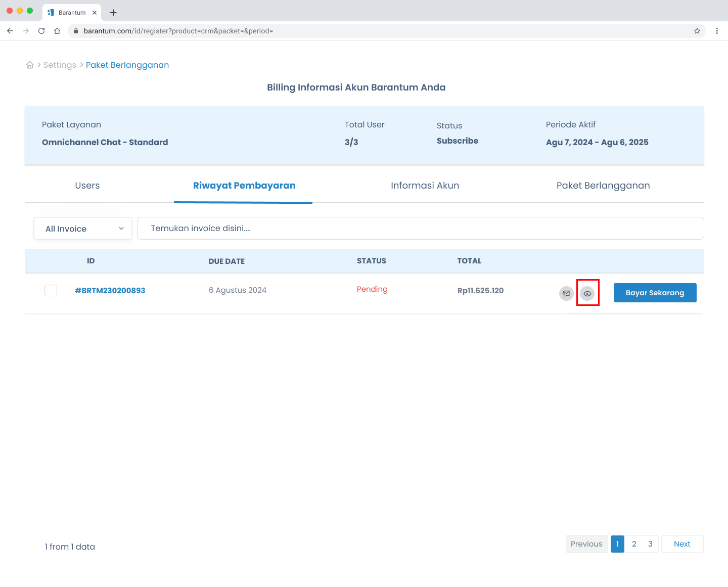
Task: Open the browser three-dot menu
Action: (717, 31)
